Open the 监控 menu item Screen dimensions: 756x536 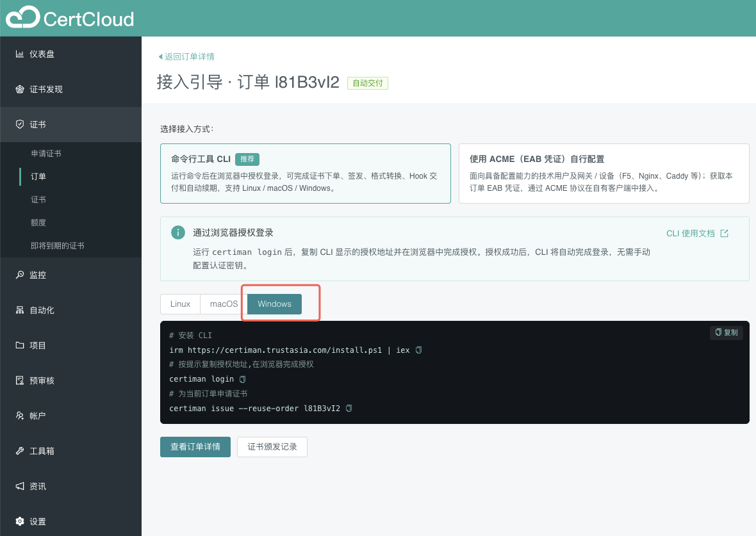(70, 275)
